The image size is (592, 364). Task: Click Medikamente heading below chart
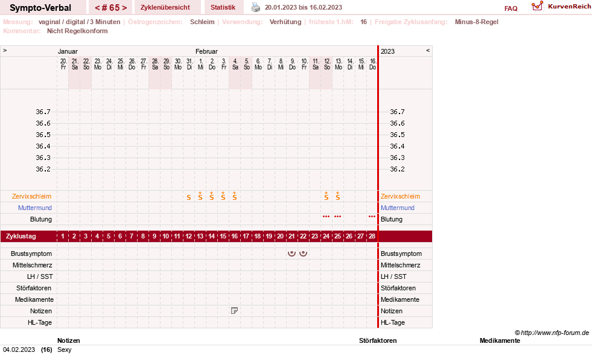[500, 340]
